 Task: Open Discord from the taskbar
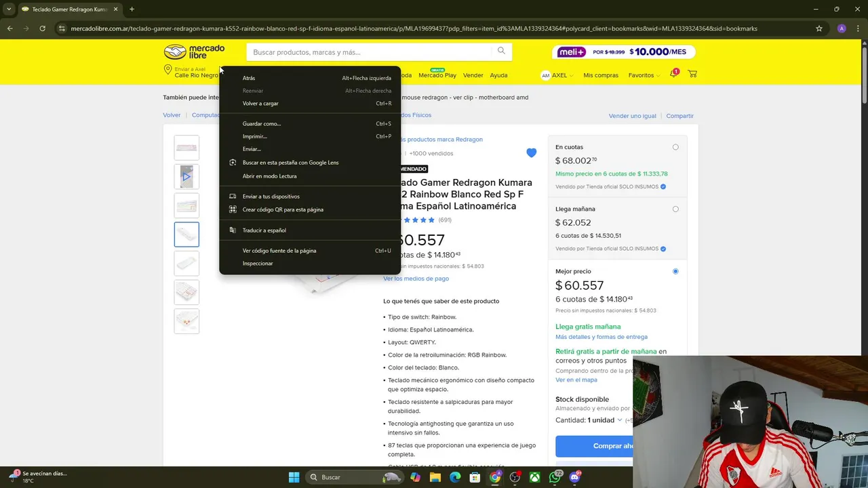pos(575,477)
